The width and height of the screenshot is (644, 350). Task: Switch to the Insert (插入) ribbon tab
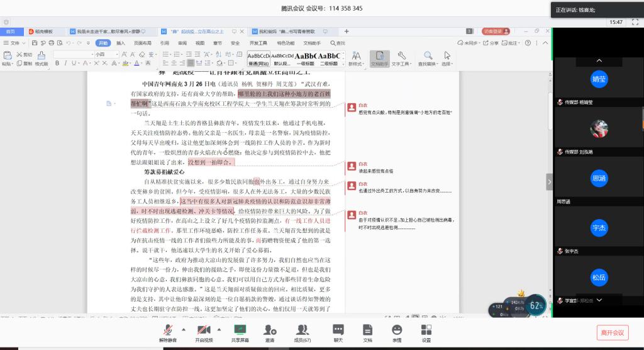(x=120, y=43)
